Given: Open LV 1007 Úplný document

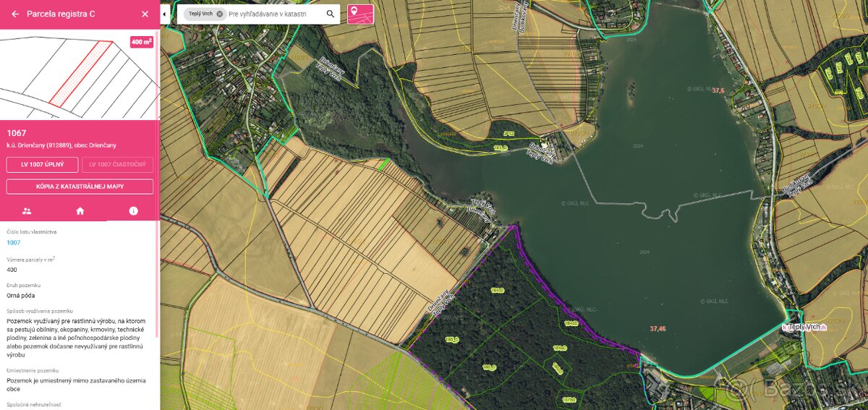Looking at the screenshot, I should [x=41, y=165].
